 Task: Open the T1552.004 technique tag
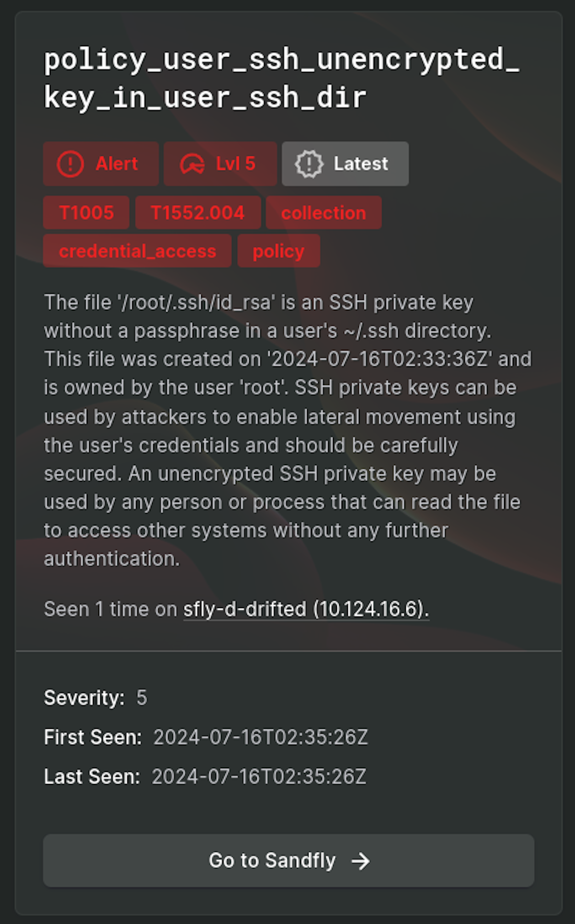[197, 212]
